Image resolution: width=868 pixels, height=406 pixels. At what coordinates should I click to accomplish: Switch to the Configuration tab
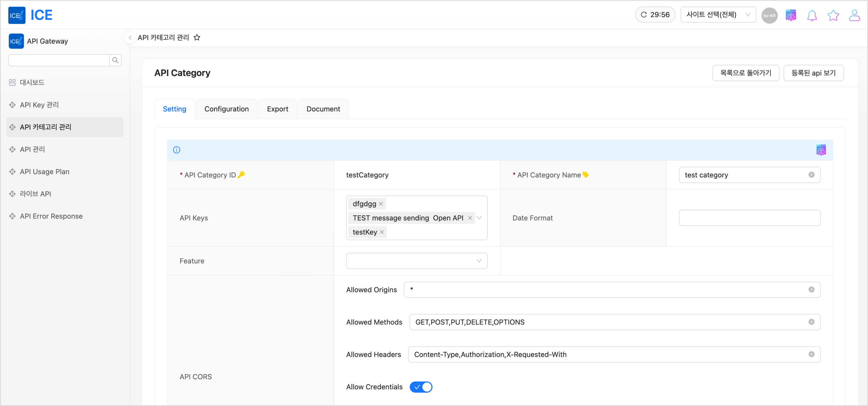[x=226, y=109]
